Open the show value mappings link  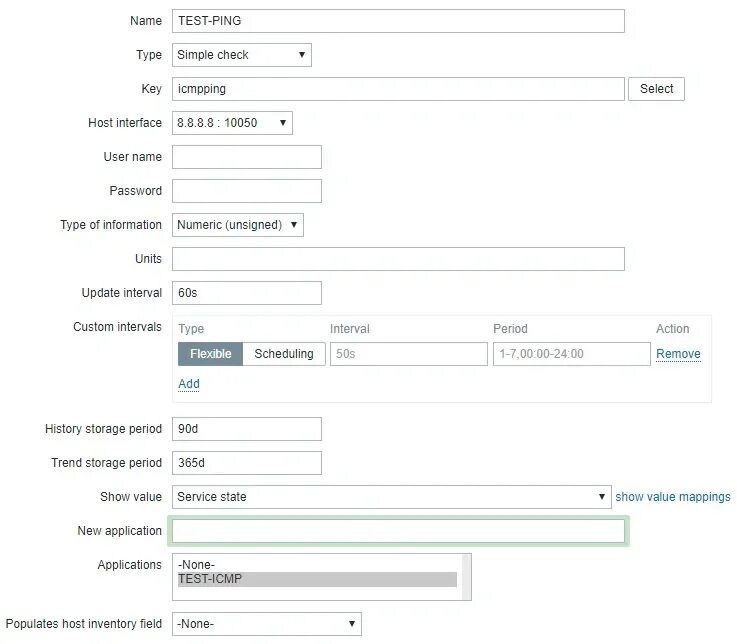point(673,497)
